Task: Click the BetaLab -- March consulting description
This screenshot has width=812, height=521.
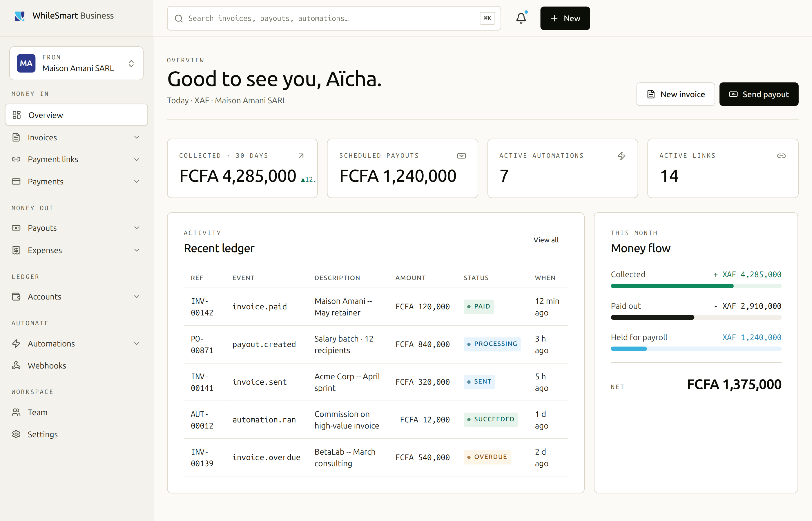Action: pos(345,458)
